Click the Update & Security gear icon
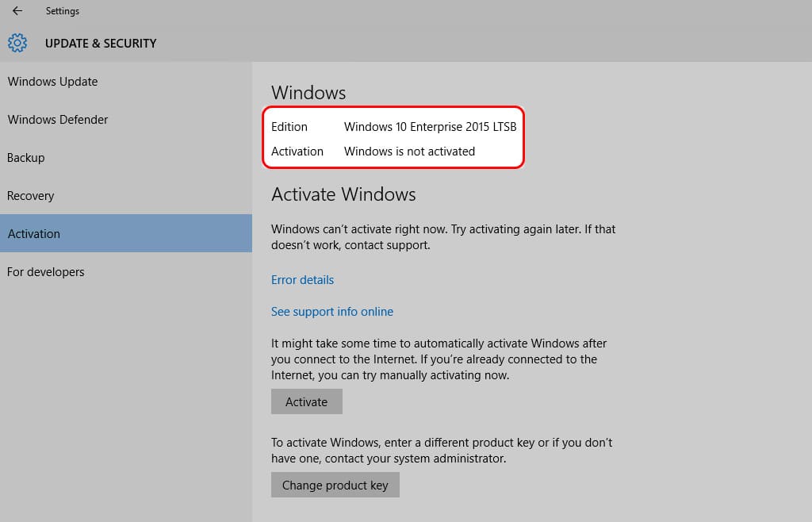This screenshot has width=812, height=522. (17, 43)
